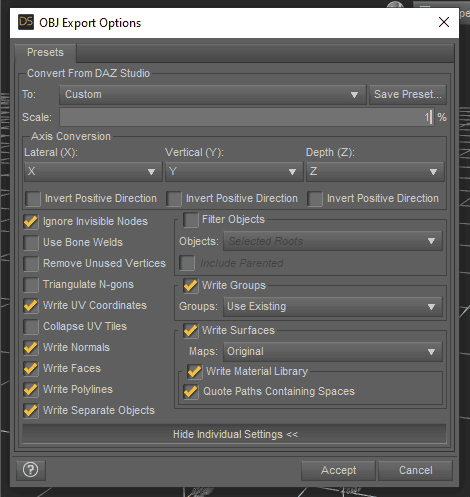Open the Groups Use Existing dropdown
This screenshot has width=470, height=497.
click(333, 307)
